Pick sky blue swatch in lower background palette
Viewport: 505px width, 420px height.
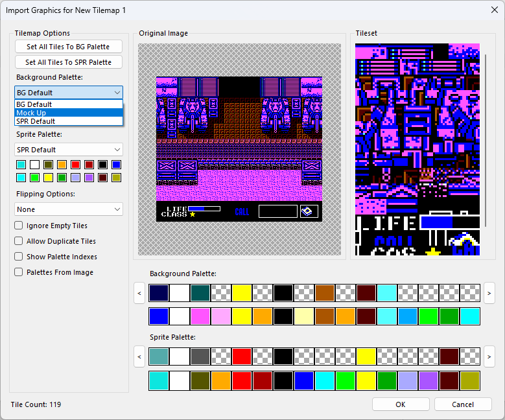click(x=408, y=316)
